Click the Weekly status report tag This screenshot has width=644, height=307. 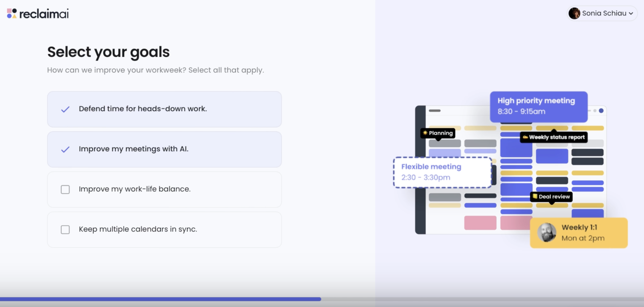pyautogui.click(x=554, y=137)
